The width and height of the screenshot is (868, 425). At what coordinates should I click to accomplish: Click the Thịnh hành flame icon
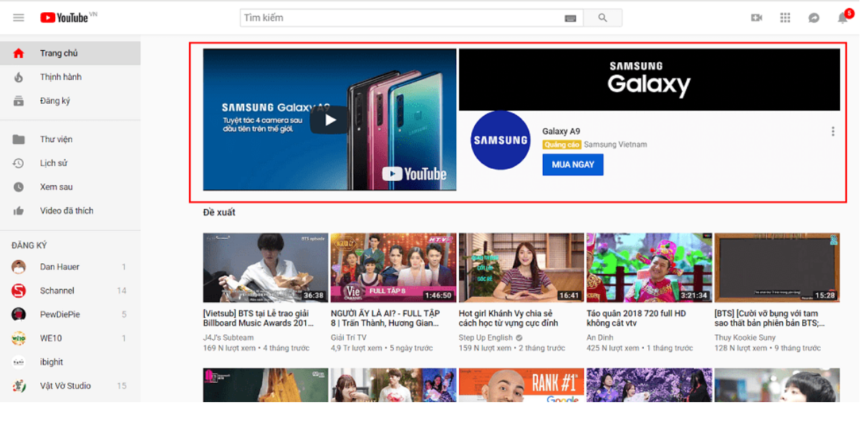(x=19, y=77)
